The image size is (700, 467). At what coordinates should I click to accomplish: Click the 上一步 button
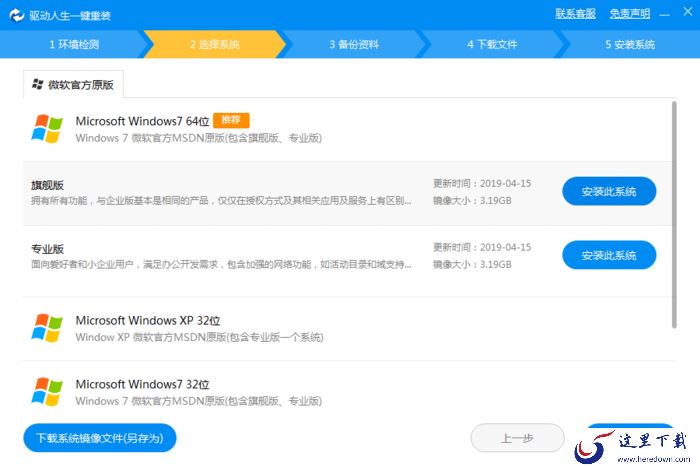[517, 438]
